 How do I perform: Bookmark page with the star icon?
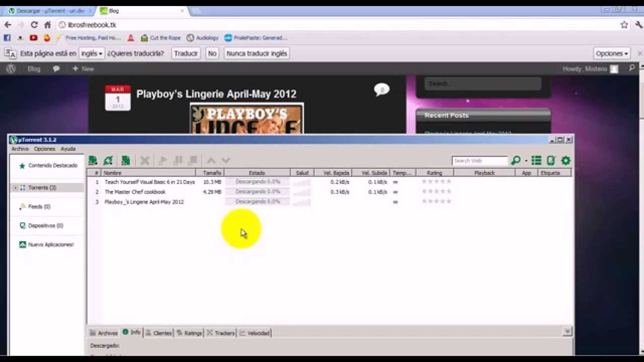(x=624, y=25)
